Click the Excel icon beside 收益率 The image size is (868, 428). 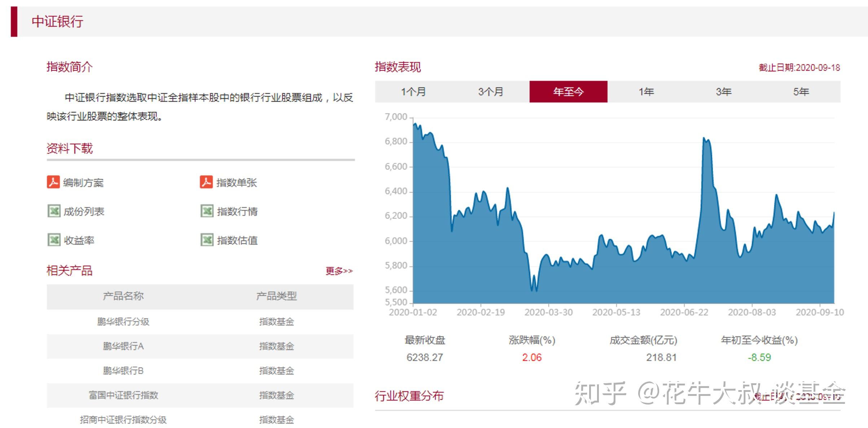[x=54, y=240]
